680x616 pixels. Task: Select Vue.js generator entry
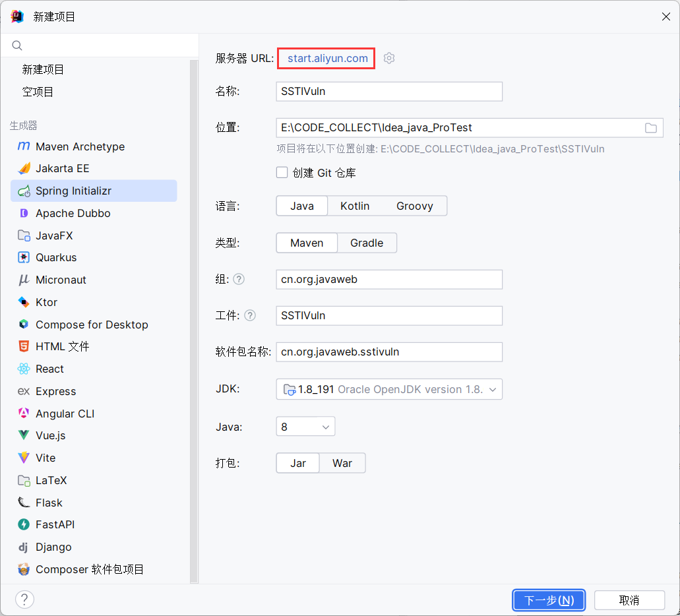tap(94, 435)
